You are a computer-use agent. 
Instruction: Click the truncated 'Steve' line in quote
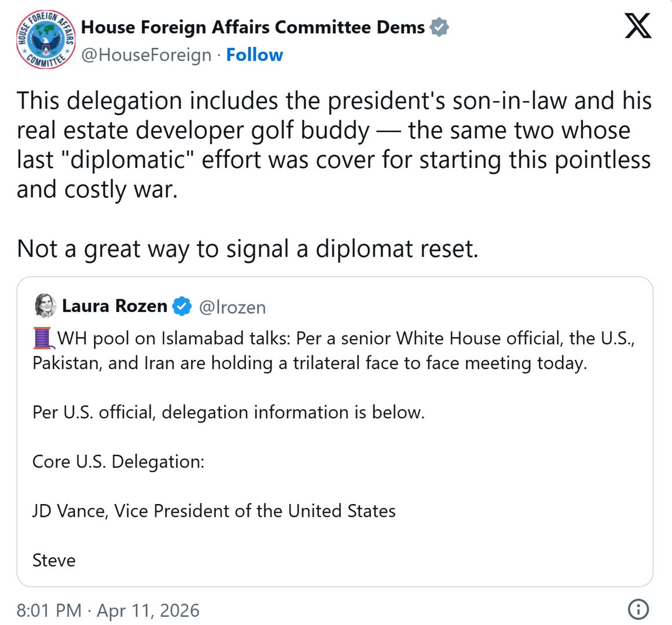click(54, 560)
